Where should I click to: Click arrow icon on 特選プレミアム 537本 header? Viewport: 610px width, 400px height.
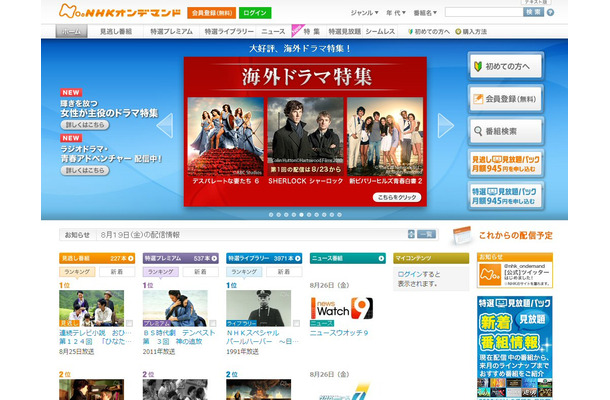(x=214, y=258)
